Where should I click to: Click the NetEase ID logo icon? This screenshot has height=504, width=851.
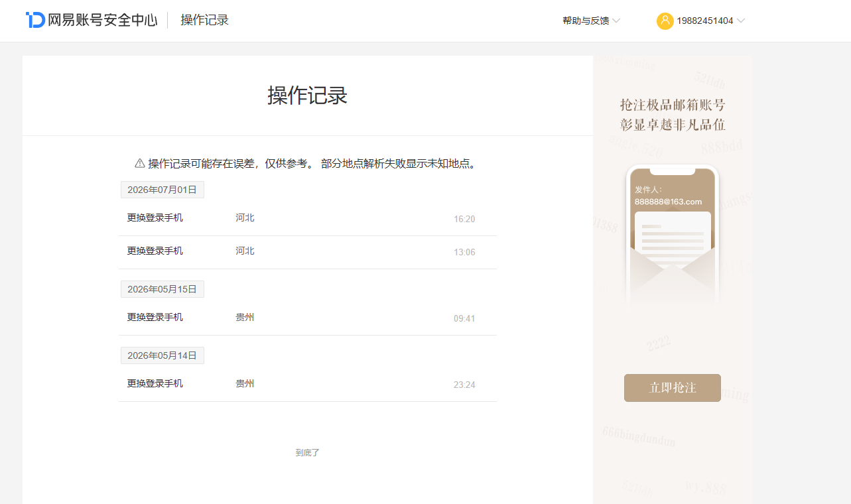pyautogui.click(x=35, y=20)
